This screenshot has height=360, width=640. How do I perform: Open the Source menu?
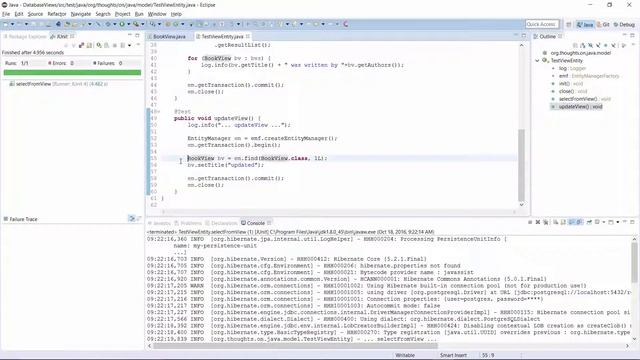35,14
